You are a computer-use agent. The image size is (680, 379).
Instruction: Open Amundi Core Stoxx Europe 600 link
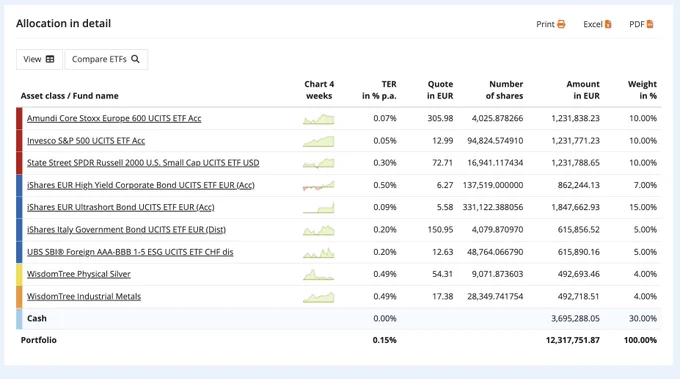click(114, 118)
